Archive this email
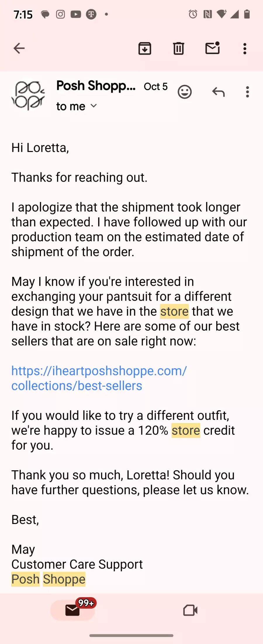Image resolution: width=263 pixels, height=644 pixels. point(145,48)
